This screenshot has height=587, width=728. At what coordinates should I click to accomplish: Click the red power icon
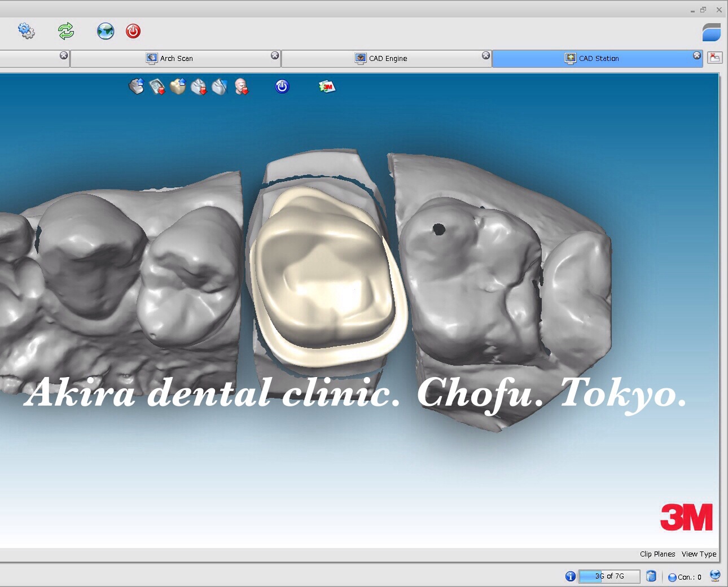click(x=133, y=31)
